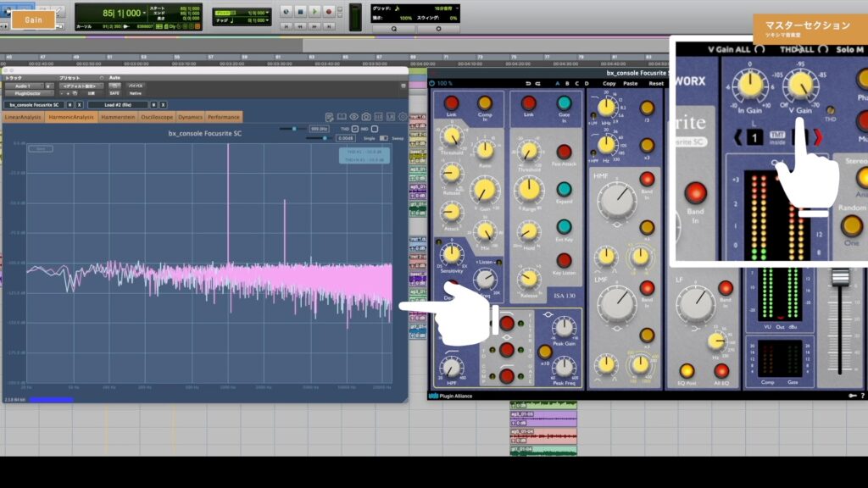Click the /3 button beside LPF knob
Image resolution: width=868 pixels, height=488 pixels.
[647, 108]
